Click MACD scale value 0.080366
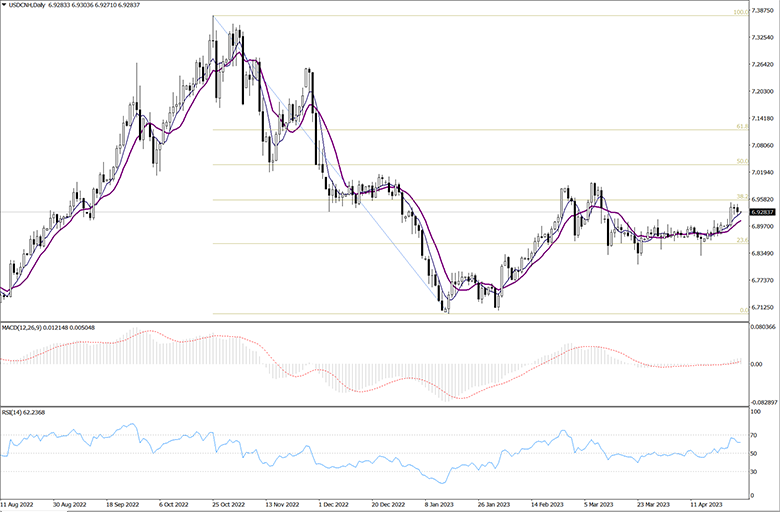Image resolution: width=780 pixels, height=512 pixels. click(764, 326)
